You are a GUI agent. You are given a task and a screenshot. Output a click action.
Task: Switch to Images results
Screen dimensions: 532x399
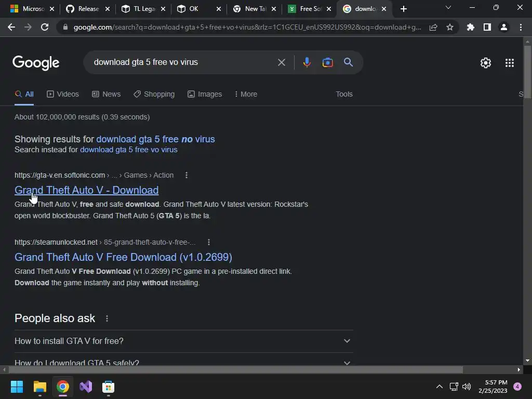[x=205, y=95]
